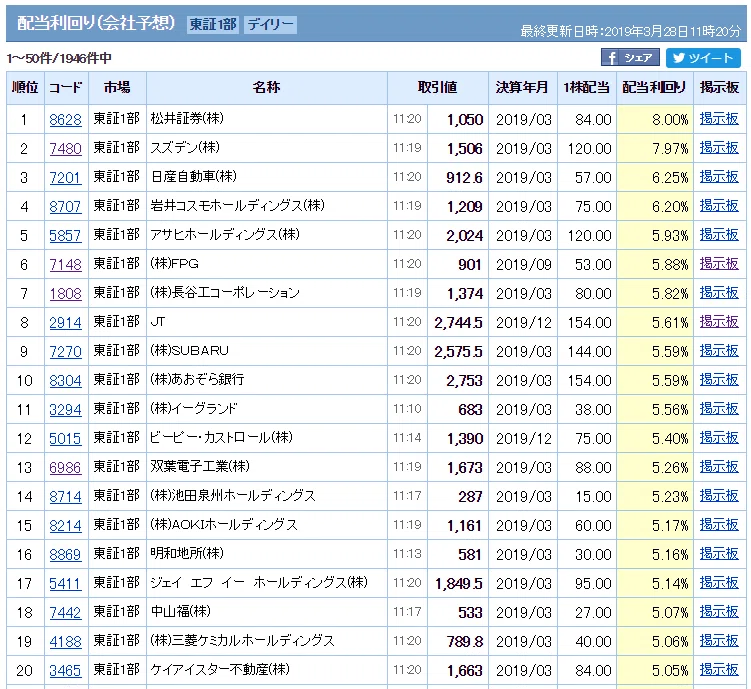The image size is (751, 689).
Task: Open 掲示板 link for 日産自動車 row
Action: 719,177
